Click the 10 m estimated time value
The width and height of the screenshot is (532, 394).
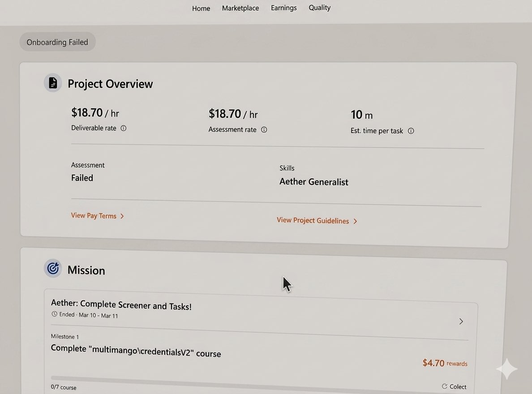362,115
